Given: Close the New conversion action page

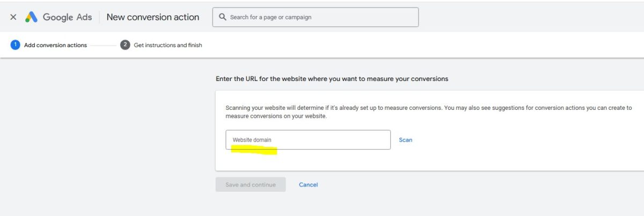Looking at the screenshot, I should point(13,17).
